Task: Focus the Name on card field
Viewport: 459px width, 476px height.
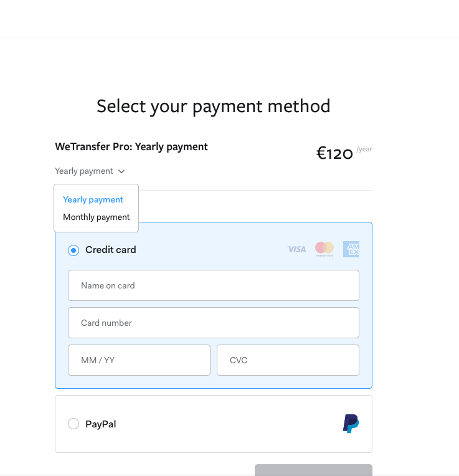Action: (x=214, y=285)
